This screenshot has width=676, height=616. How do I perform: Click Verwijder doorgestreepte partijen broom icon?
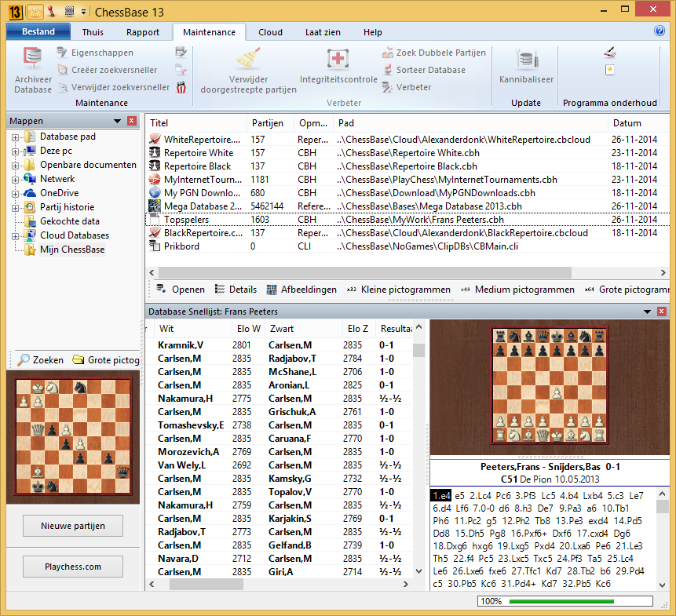(248, 58)
